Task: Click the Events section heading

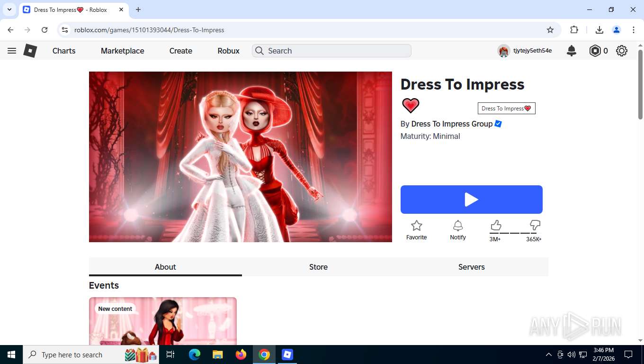Action: [x=104, y=285]
